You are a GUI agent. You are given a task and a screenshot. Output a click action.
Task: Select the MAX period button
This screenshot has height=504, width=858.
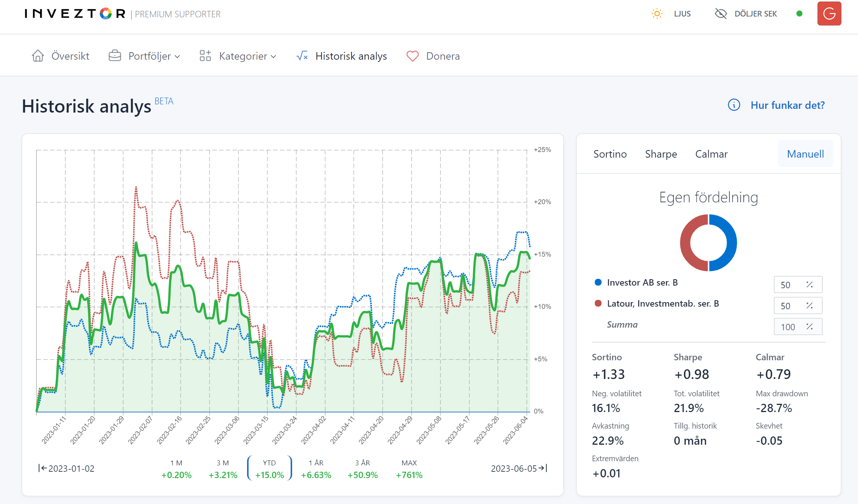[409, 469]
